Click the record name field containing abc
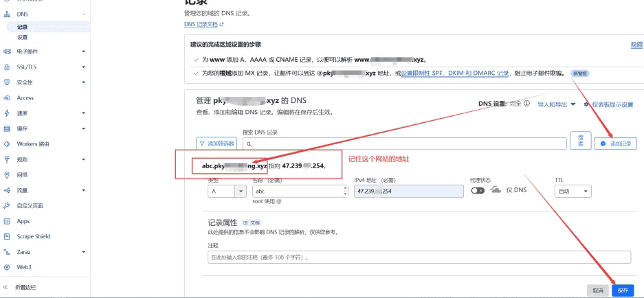Image resolution: width=644 pixels, height=298 pixels. click(x=300, y=192)
